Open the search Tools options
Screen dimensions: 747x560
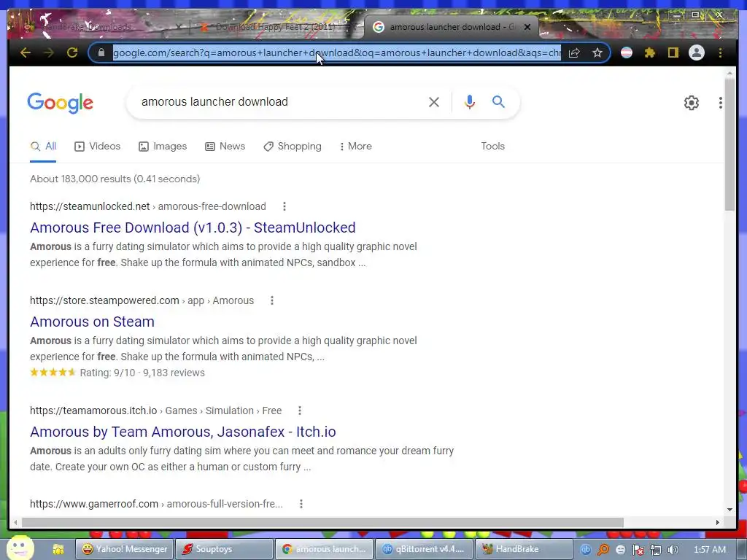(492, 146)
